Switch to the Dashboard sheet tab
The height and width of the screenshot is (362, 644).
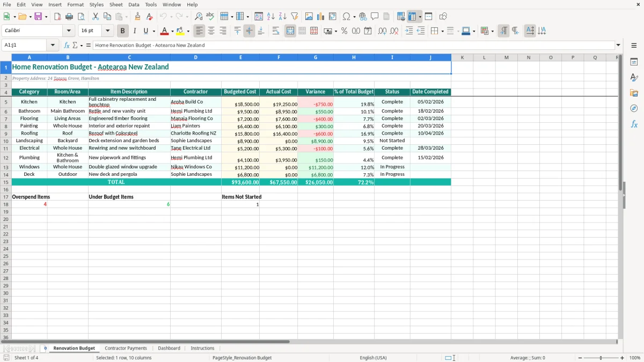169,348
